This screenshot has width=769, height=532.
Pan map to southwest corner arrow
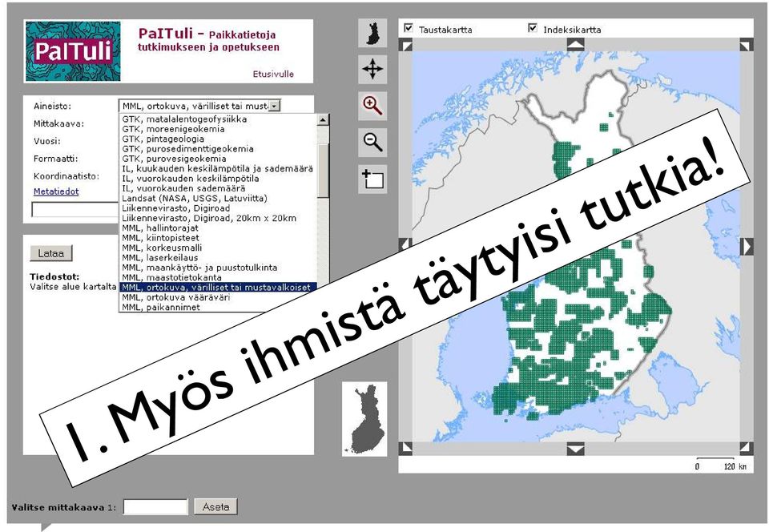(x=406, y=448)
